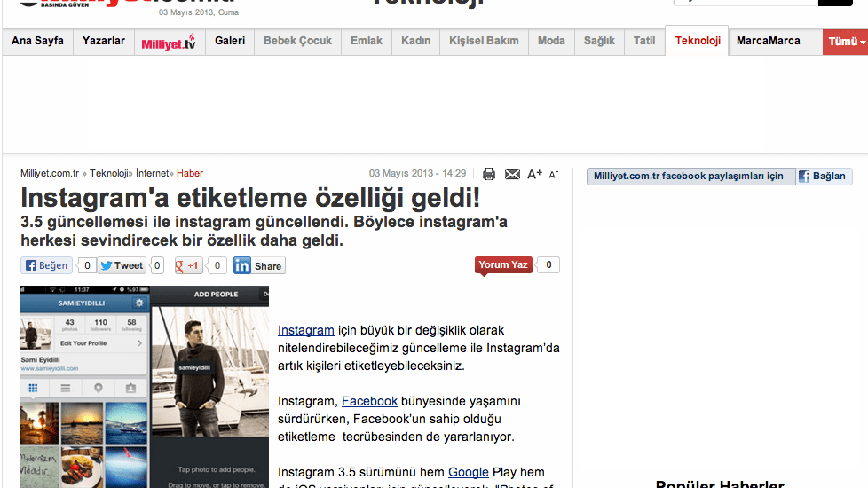Click Facebook Beğen like button
Viewport: 868px width, 488px height.
(x=46, y=265)
